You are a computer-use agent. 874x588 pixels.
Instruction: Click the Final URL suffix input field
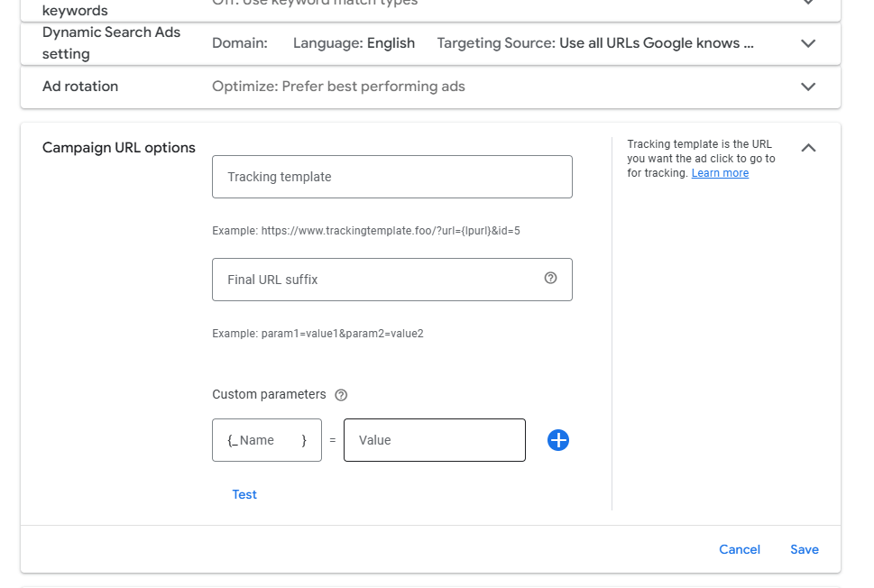(392, 280)
